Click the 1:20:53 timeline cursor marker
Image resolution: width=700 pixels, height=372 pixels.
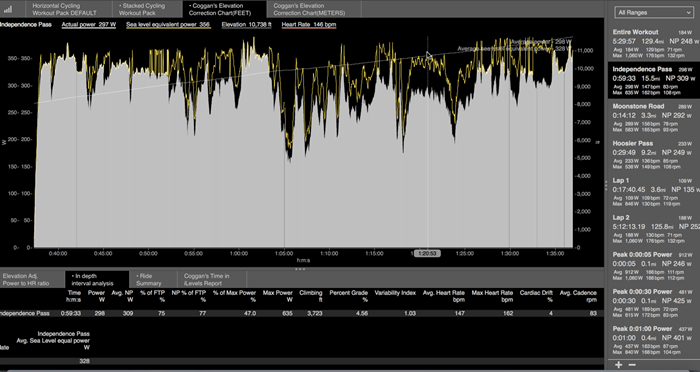[x=427, y=254]
